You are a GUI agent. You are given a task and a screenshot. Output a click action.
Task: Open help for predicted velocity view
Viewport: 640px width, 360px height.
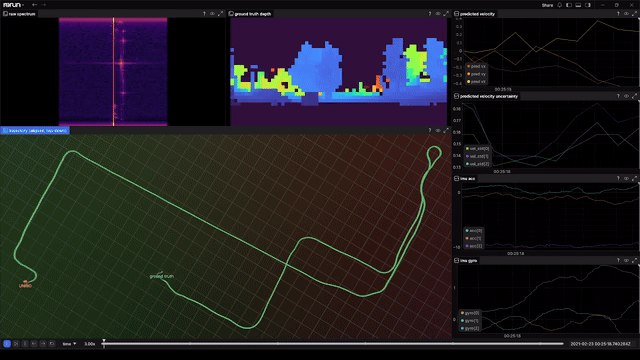tap(618, 14)
